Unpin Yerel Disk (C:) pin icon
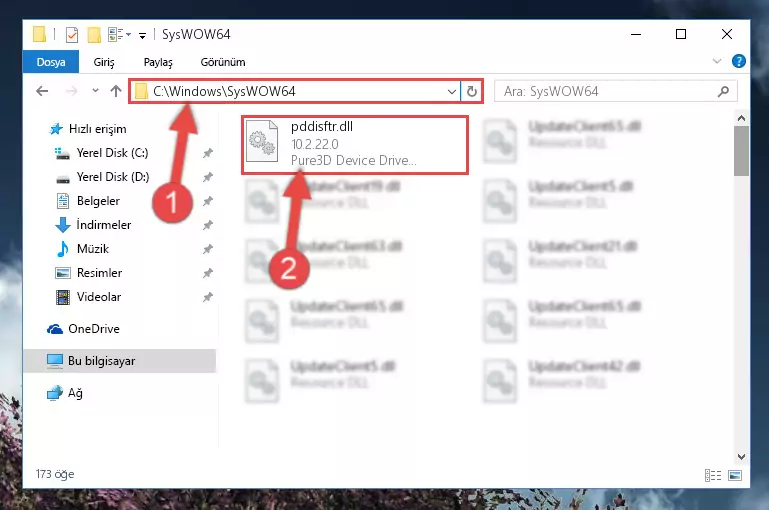The image size is (769, 510). (x=208, y=153)
